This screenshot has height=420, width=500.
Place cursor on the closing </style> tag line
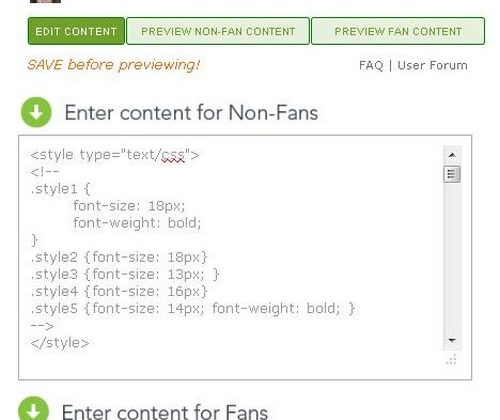point(60,343)
